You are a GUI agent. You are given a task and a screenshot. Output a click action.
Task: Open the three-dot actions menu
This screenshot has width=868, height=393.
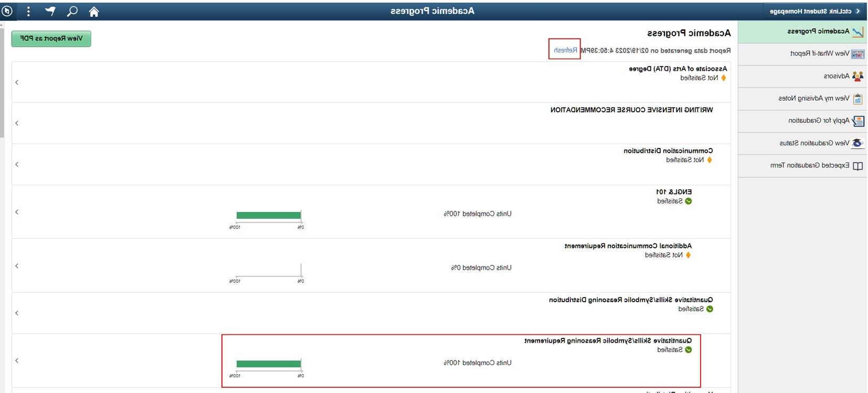(x=28, y=11)
